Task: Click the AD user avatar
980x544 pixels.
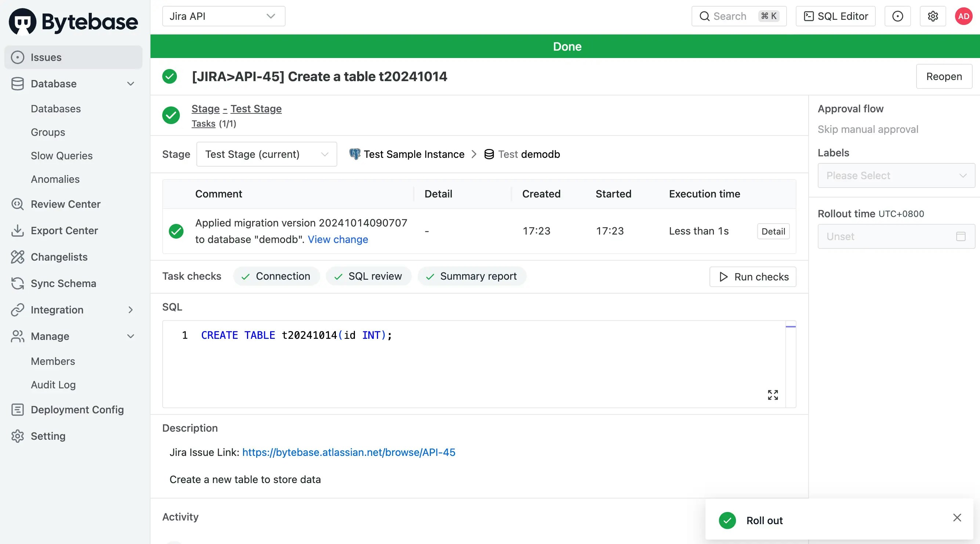Action: click(x=963, y=17)
